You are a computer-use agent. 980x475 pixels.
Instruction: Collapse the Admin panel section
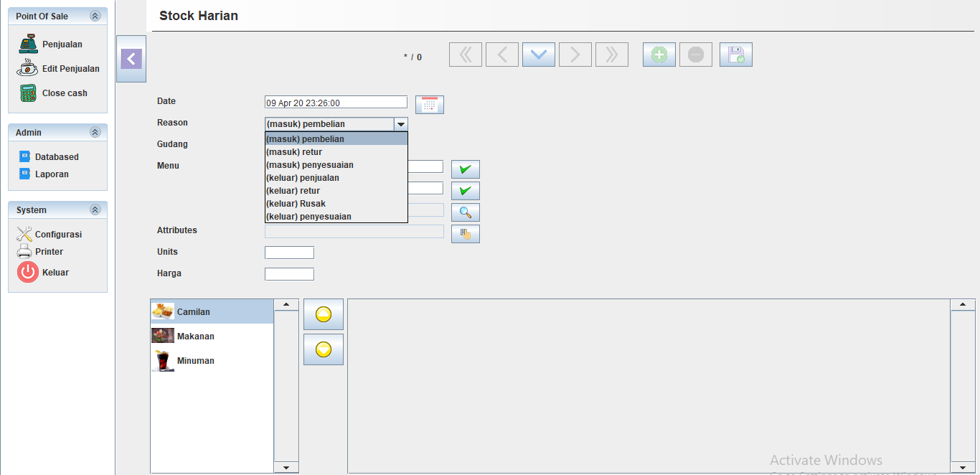(95, 132)
